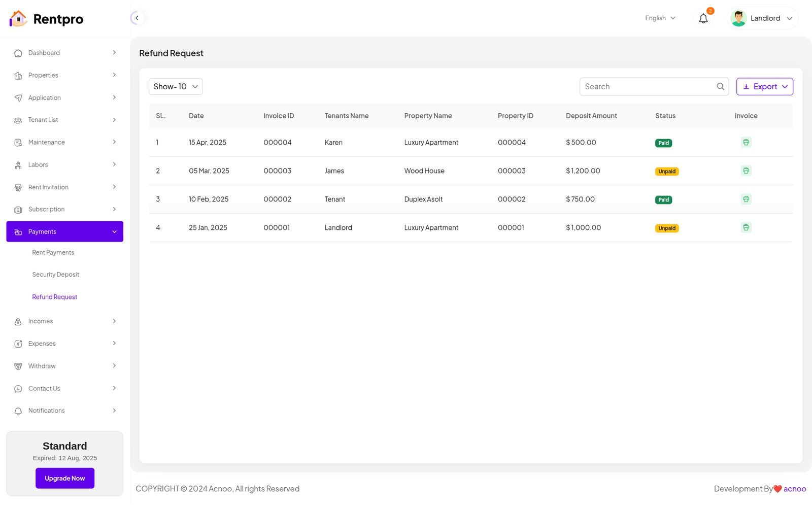812x505 pixels.
Task: Open Security Deposit submenu item
Action: (56, 275)
